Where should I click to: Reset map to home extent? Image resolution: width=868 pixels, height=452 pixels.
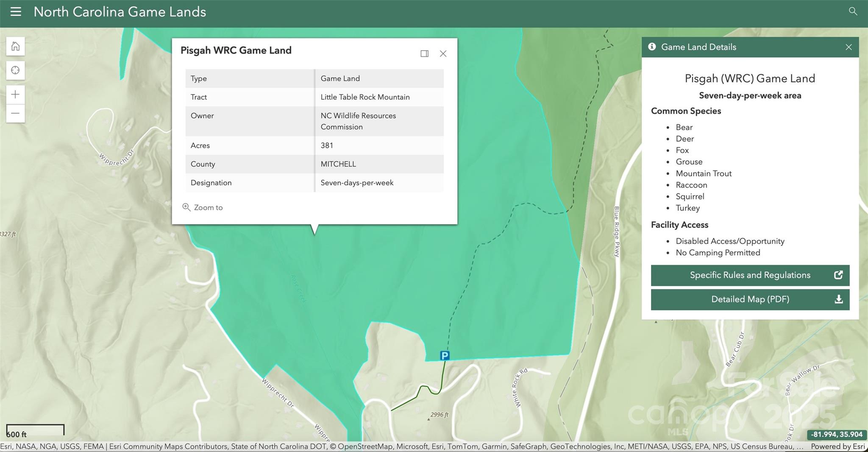click(16, 46)
